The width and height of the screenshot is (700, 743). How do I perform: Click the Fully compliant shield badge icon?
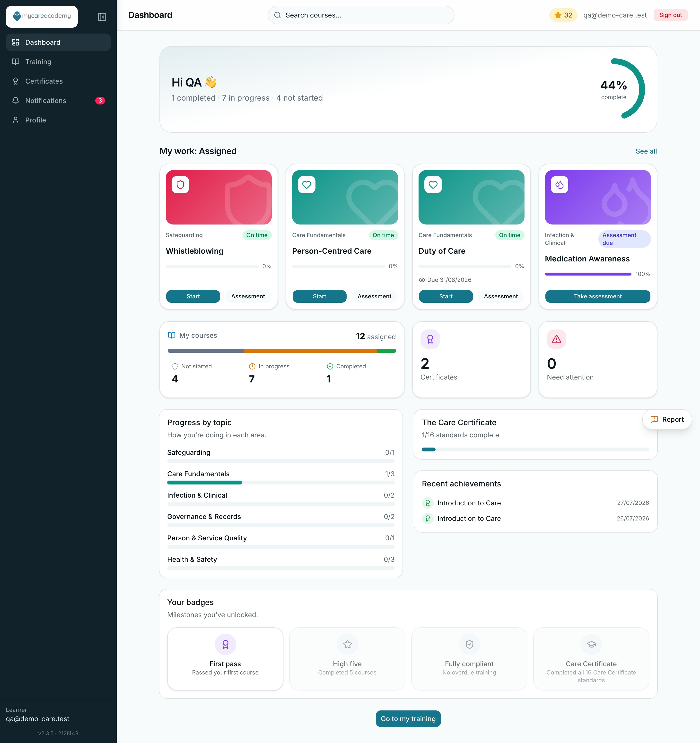[x=469, y=644]
